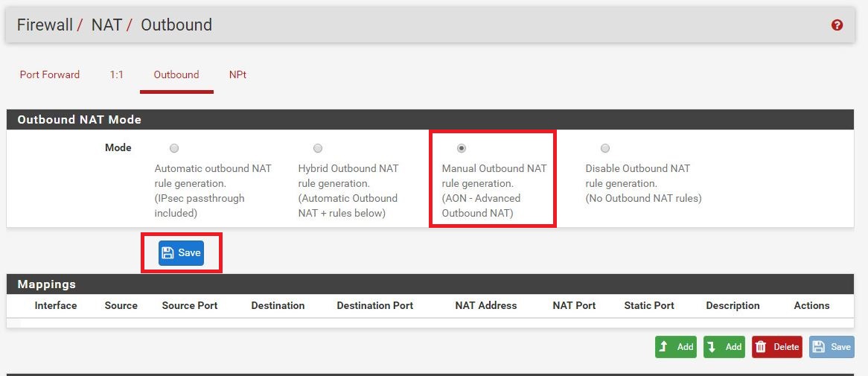Click the Manual Outbound NAT description text

point(494,191)
